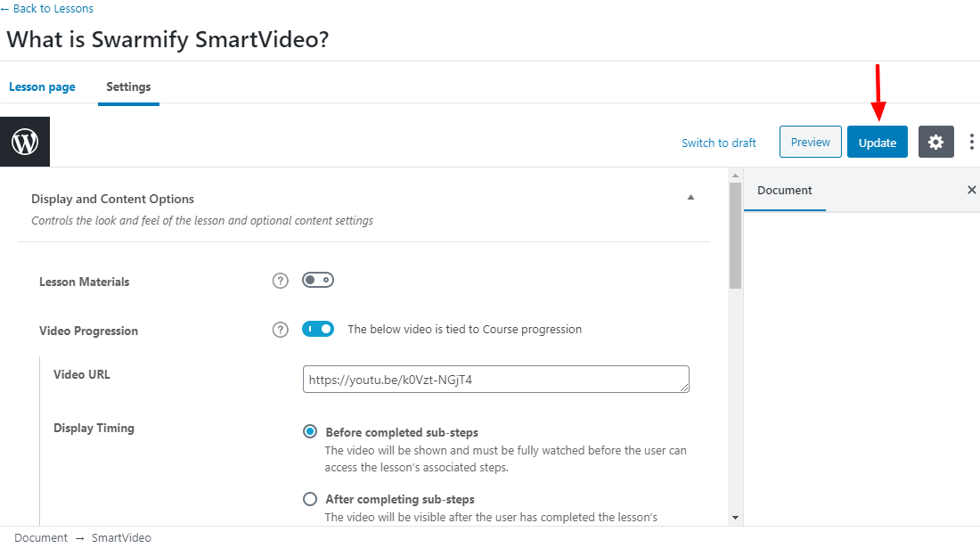Open Video Progression help question mark
The image size is (980, 548).
click(x=280, y=330)
